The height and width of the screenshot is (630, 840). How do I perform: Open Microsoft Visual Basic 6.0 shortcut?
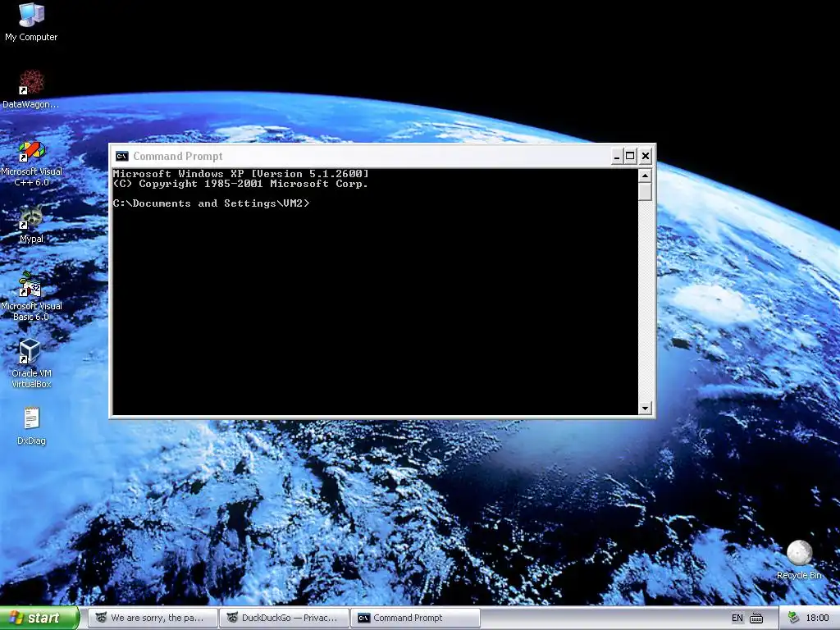coord(31,296)
